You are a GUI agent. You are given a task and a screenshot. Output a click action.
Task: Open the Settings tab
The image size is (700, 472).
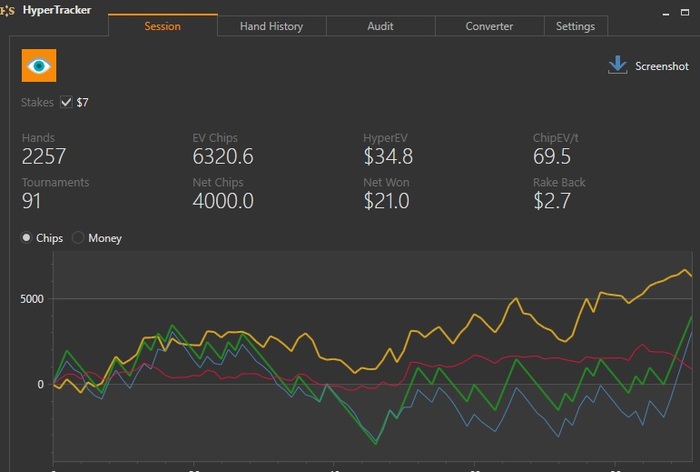[x=575, y=26]
